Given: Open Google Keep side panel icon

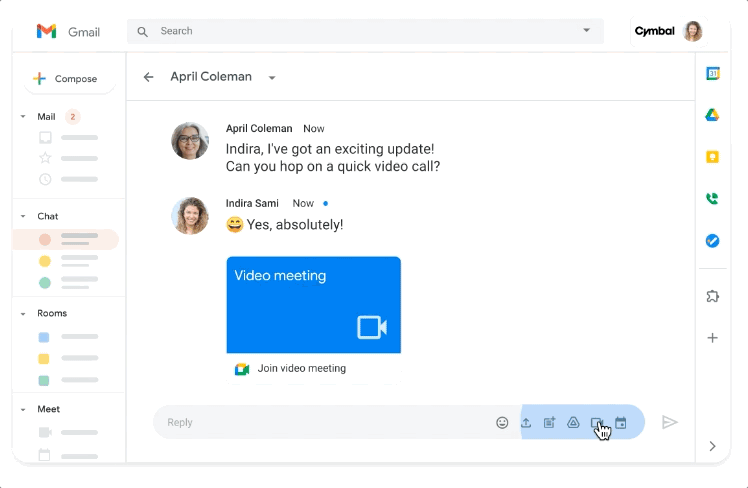Looking at the screenshot, I should click(712, 157).
